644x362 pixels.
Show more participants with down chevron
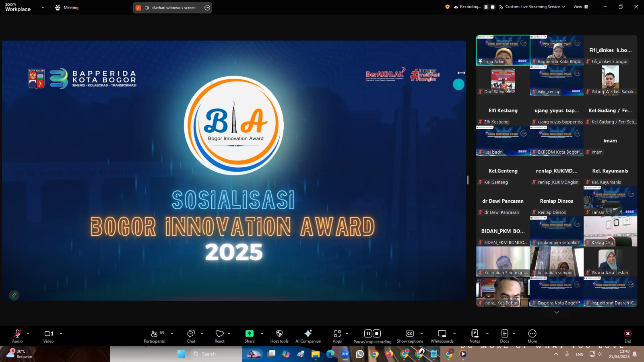click(x=557, y=312)
